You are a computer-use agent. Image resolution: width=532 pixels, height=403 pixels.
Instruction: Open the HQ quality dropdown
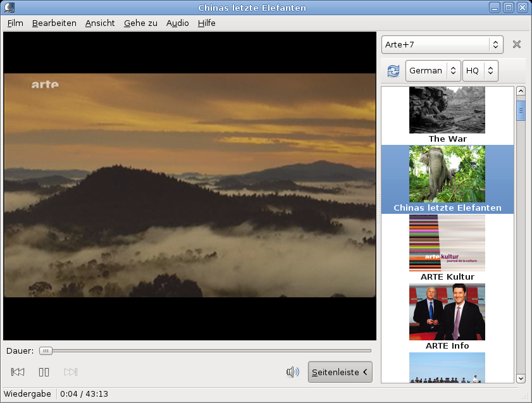(x=480, y=71)
